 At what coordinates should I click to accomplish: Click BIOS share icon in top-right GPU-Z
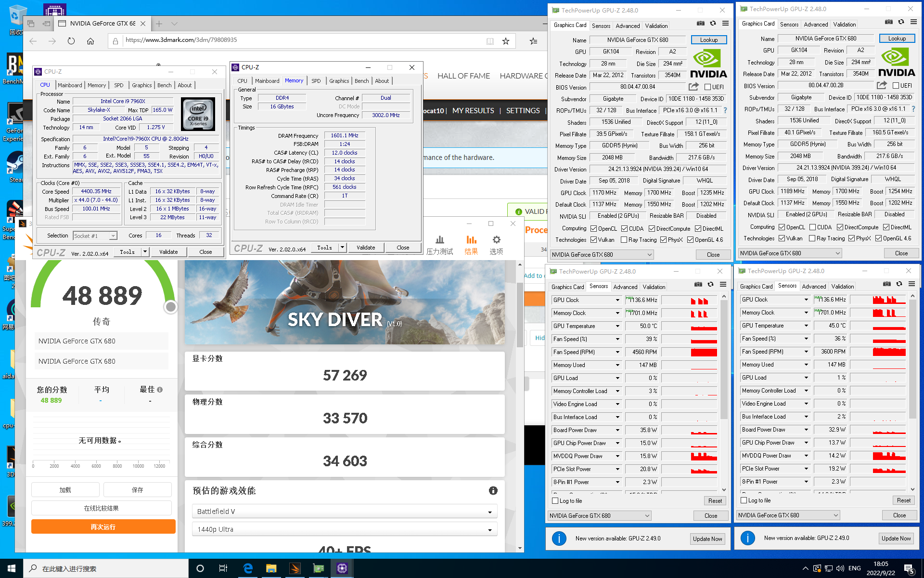882,85
